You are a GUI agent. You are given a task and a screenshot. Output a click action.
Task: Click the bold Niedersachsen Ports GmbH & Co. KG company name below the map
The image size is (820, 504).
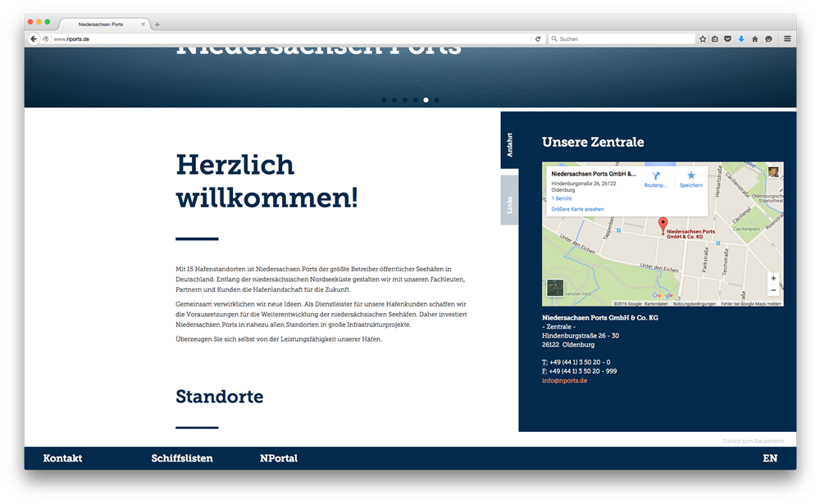(x=600, y=317)
